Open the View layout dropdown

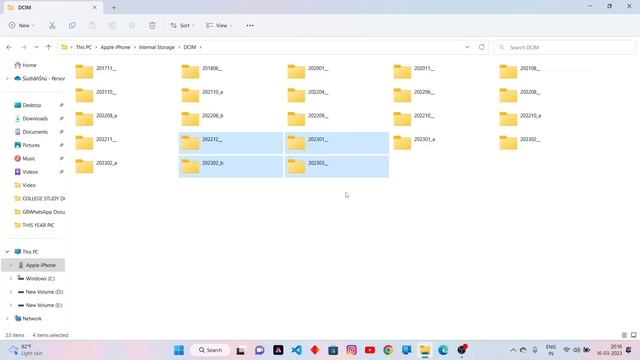(219, 25)
